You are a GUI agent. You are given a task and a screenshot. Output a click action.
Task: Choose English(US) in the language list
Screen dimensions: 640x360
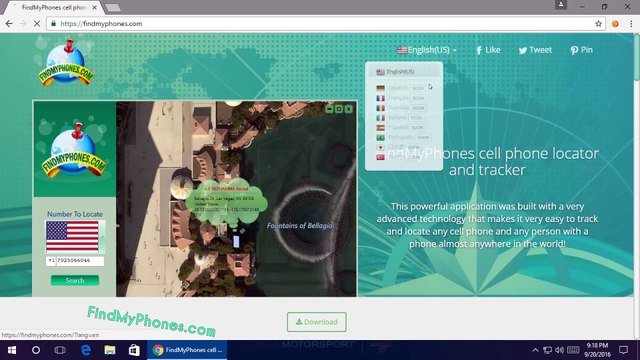[x=404, y=72]
